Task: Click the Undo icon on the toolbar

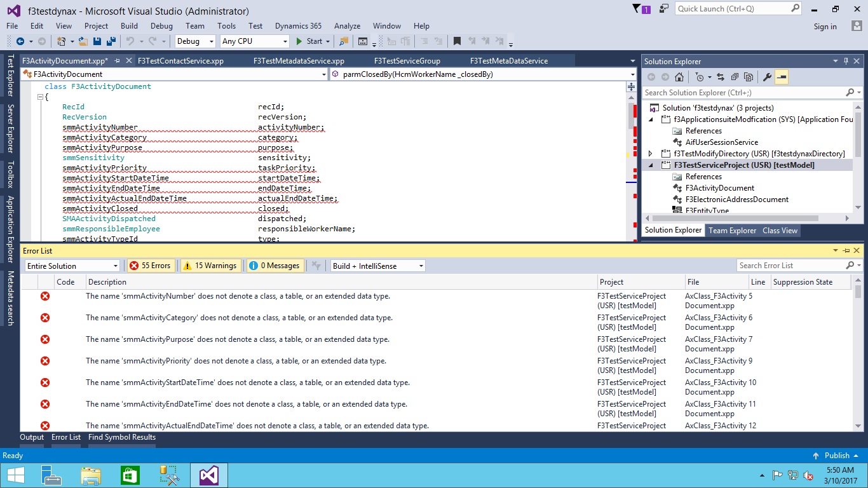Action: [131, 41]
